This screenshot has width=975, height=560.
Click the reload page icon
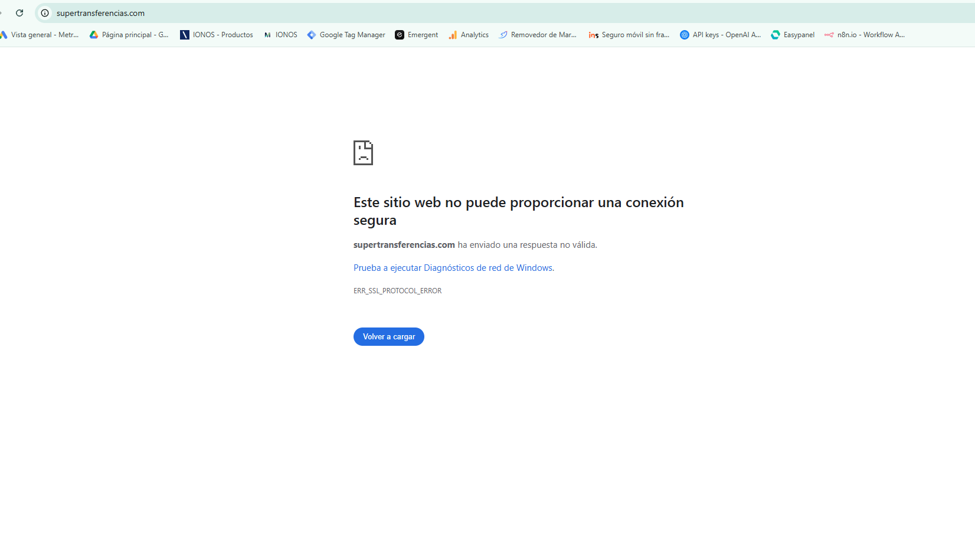pyautogui.click(x=19, y=13)
